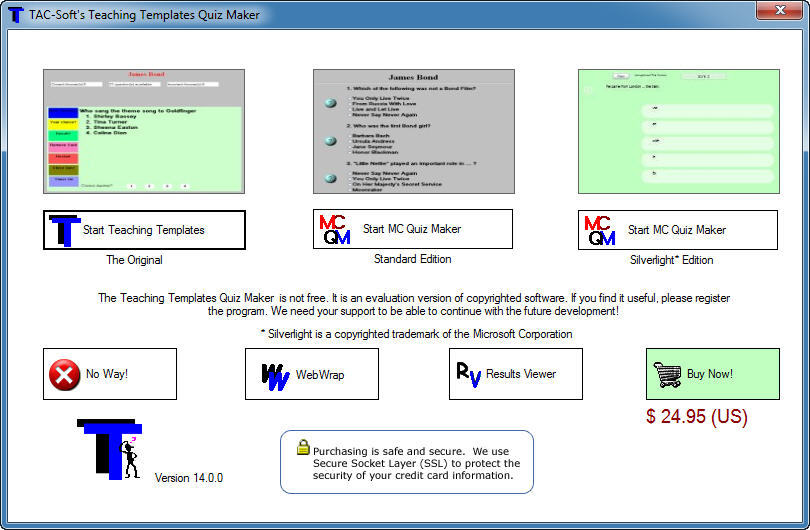Image resolution: width=810 pixels, height=530 pixels.
Task: Click the blue T icon in Start Teaching Templates
Action: click(x=65, y=230)
